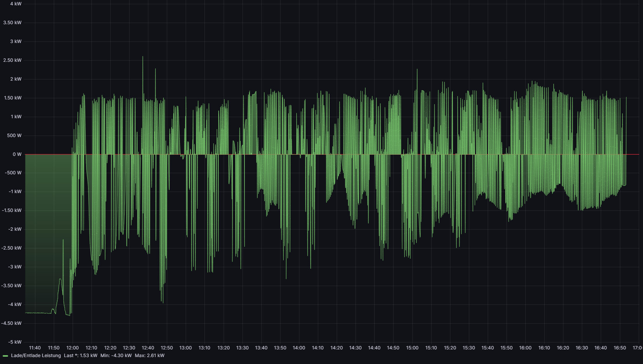Click the Min: -4.30 kW legend value

[x=116, y=356]
